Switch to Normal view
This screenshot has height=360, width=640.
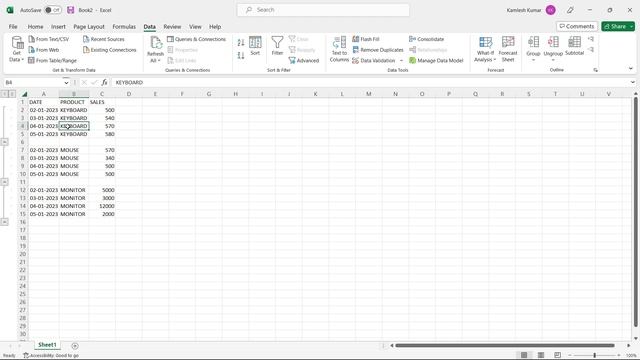524,355
